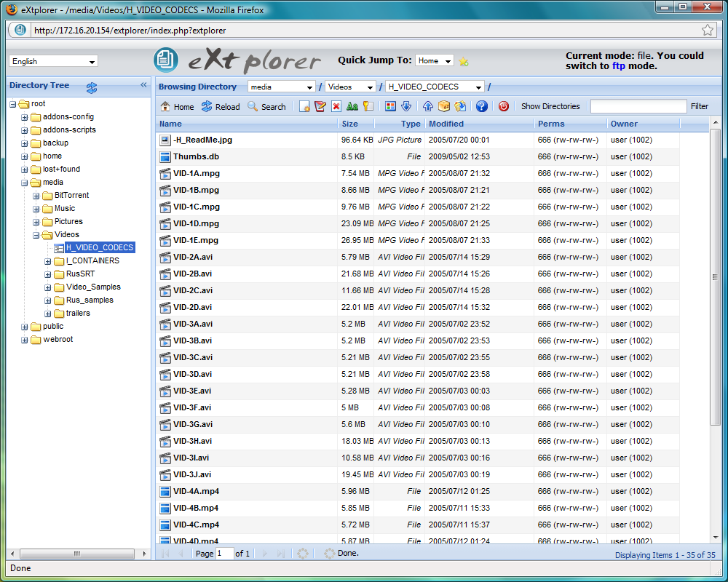Select the RusSRT folder in tree

pos(80,274)
